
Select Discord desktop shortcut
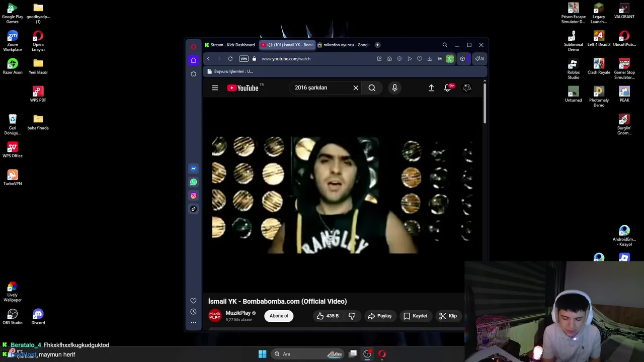click(x=38, y=317)
